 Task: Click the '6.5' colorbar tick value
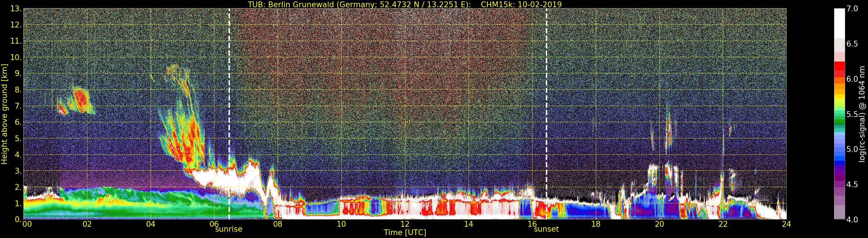[852, 44]
